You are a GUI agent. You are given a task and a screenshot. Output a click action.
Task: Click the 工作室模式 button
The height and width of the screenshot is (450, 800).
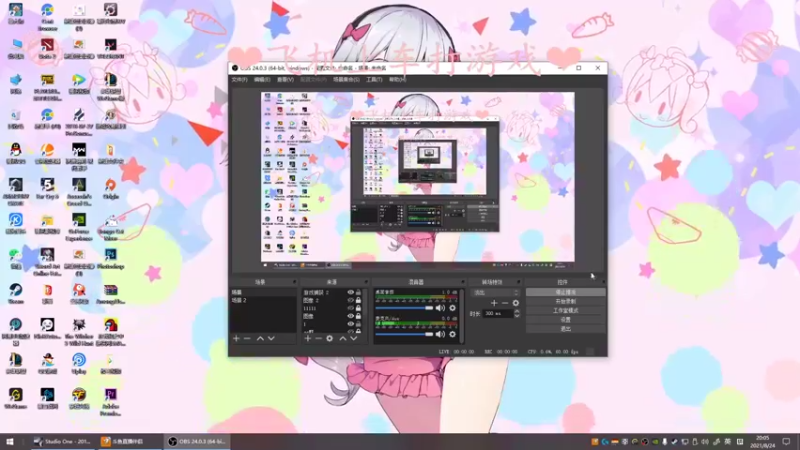point(565,311)
